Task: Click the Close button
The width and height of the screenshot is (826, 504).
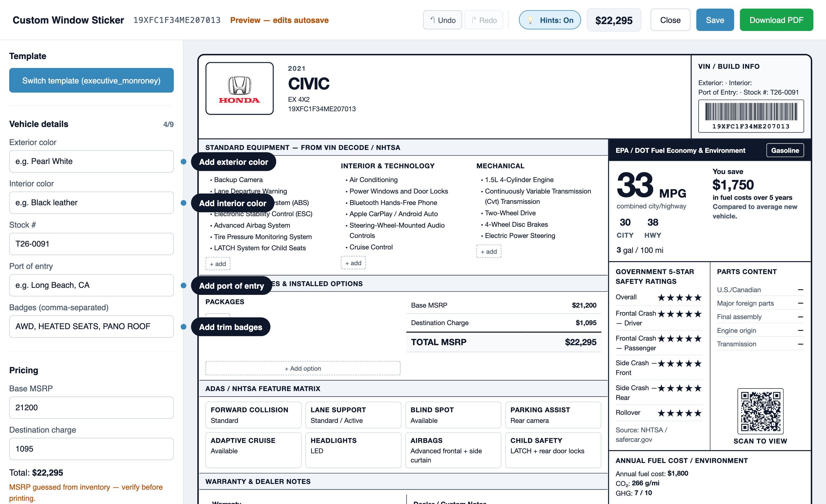Action: (x=671, y=20)
